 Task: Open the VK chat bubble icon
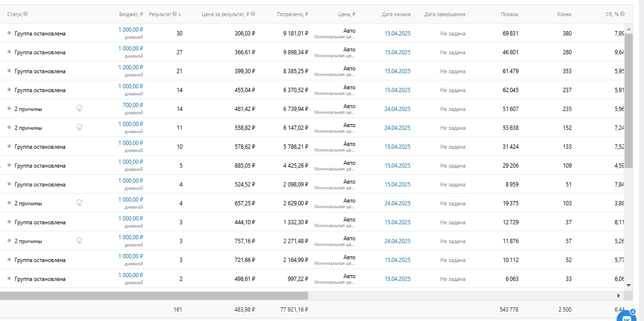pyautogui.click(x=626, y=317)
